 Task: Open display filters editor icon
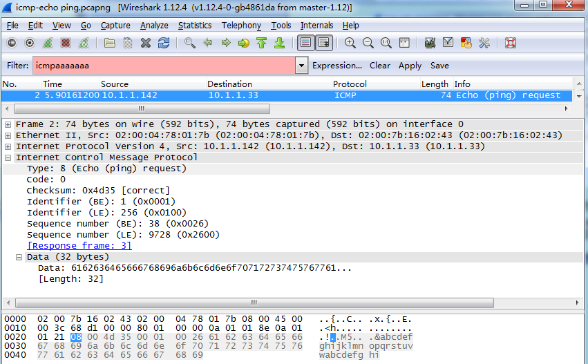[448, 43]
